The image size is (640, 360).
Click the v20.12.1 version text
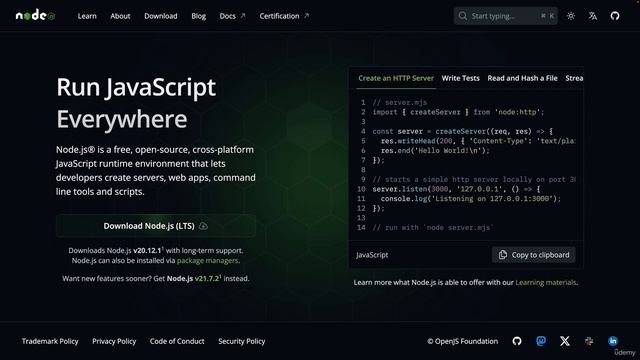tap(147, 251)
